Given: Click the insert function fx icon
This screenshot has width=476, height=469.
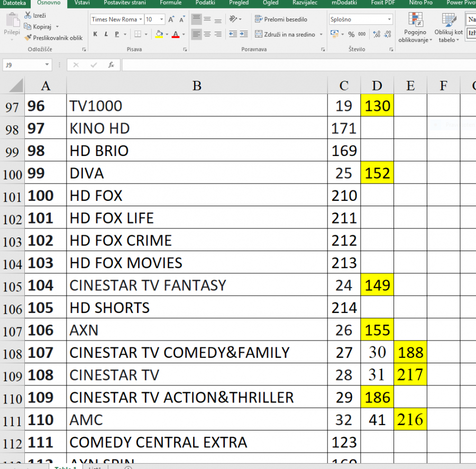Looking at the screenshot, I should (x=111, y=65).
